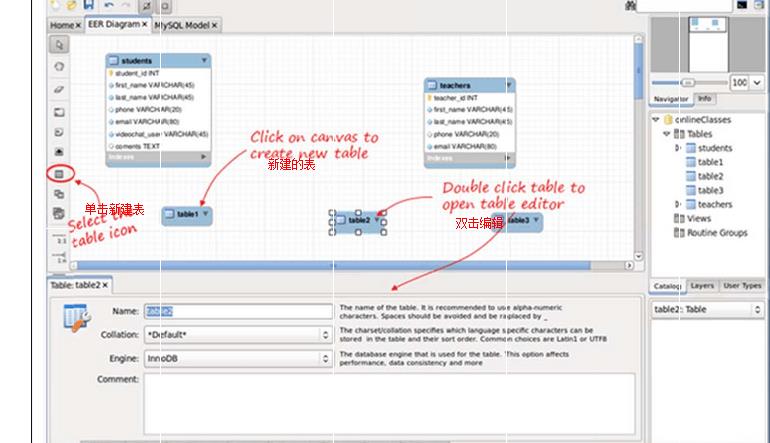Viewport: 770px width, 443px height.
Task: Open the zoom percentage dropdown
Action: click(x=758, y=83)
